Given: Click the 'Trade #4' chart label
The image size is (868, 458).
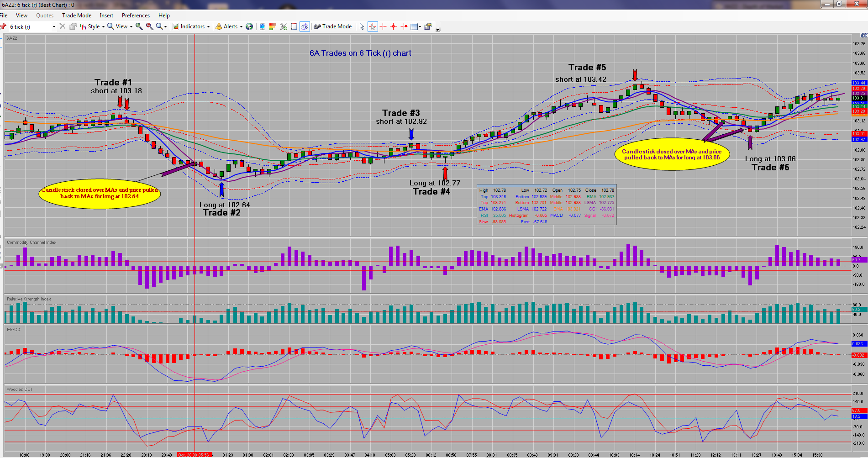Looking at the screenshot, I should (x=431, y=191).
